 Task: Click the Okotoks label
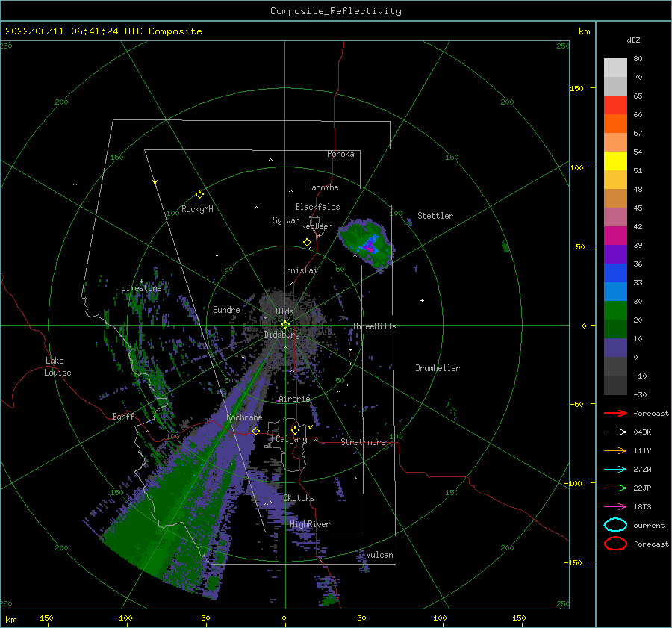299,498
